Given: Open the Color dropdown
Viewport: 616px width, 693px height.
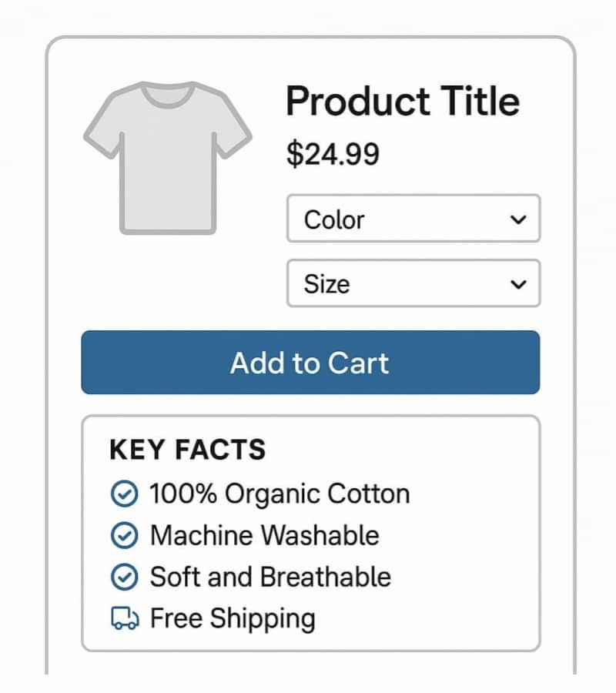Looking at the screenshot, I should [x=413, y=219].
